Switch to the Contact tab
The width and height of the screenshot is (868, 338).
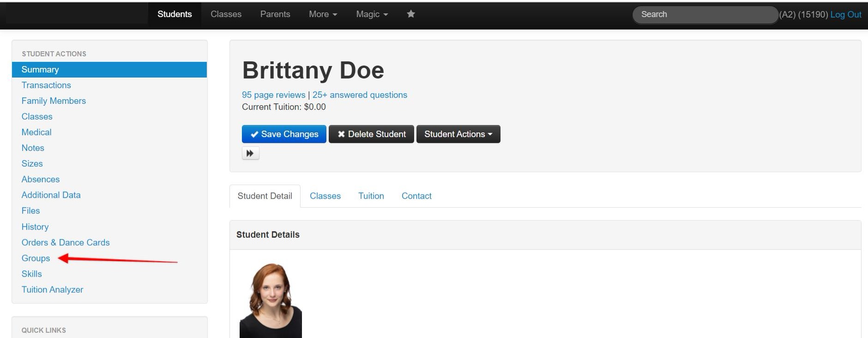416,196
